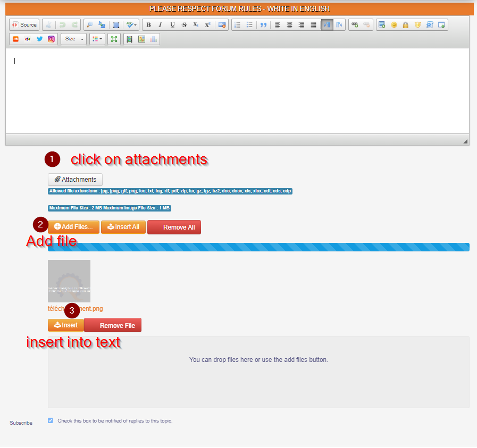Click the Remove All button
The height and width of the screenshot is (448, 477).
[174, 227]
